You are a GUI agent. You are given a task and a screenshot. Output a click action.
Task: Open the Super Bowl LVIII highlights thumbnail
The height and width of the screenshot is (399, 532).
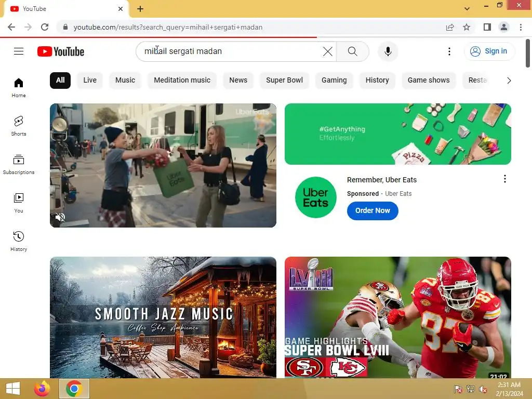click(x=397, y=317)
